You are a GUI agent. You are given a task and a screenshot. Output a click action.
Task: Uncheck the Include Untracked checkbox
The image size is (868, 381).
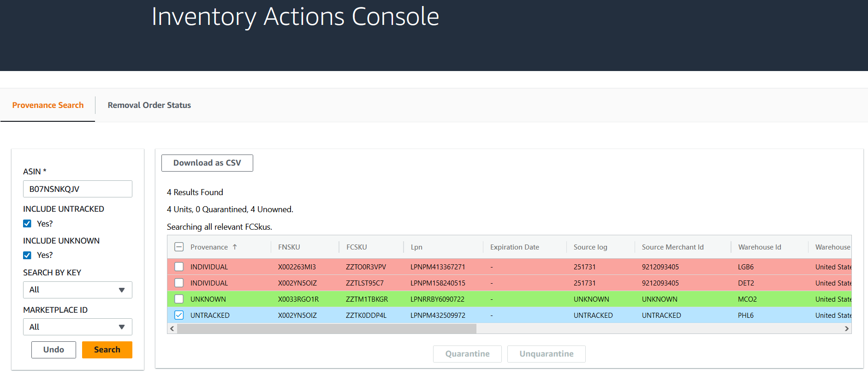tap(27, 224)
